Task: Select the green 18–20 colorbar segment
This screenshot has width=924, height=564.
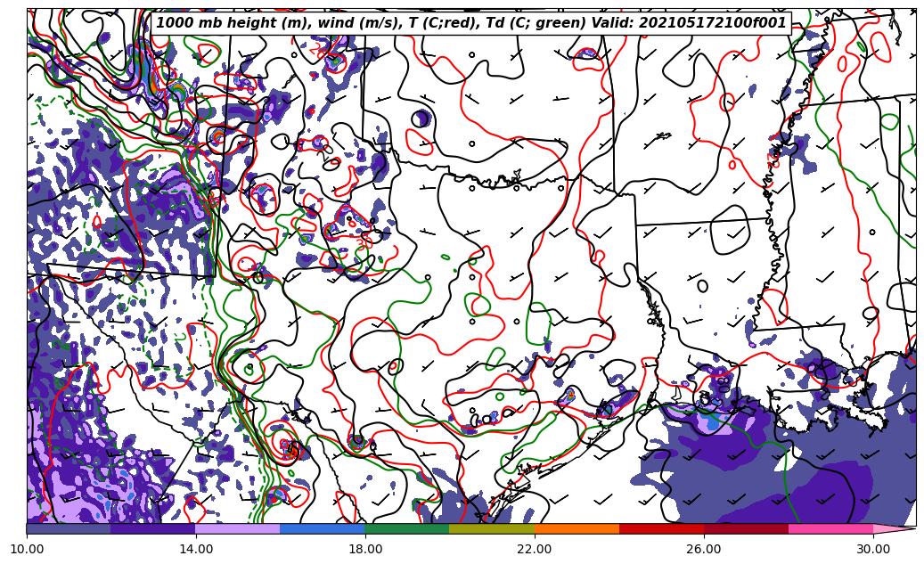Action: pyautogui.click(x=407, y=528)
